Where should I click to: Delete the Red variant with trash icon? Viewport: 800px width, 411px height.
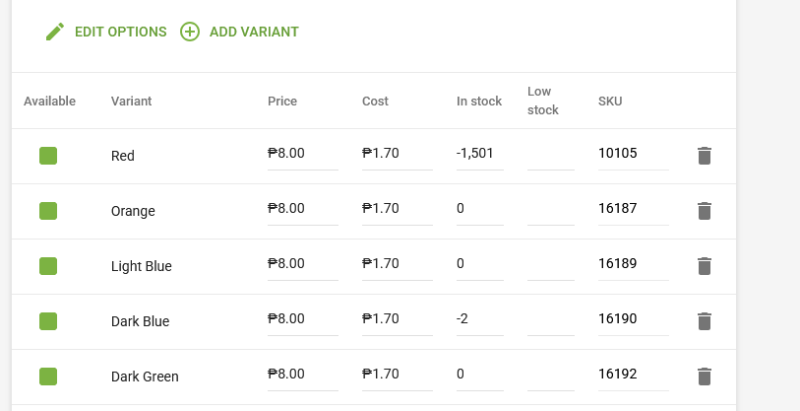pyautogui.click(x=704, y=156)
